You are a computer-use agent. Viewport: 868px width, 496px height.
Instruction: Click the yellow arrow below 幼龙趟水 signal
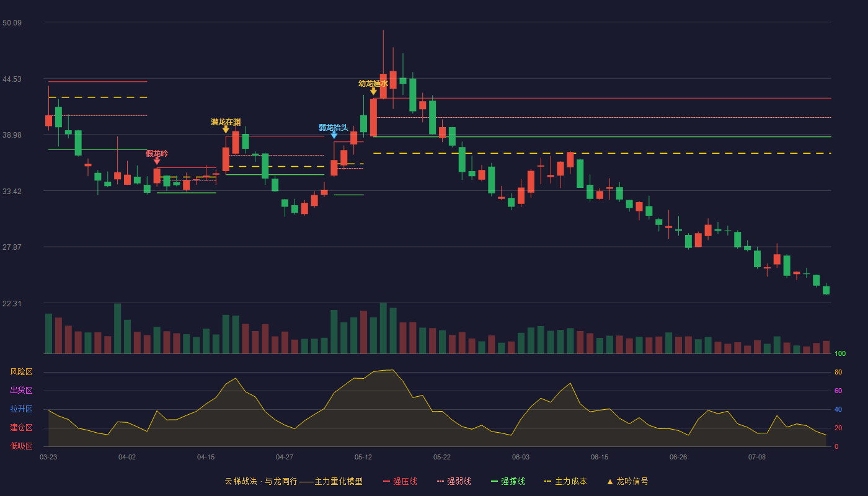tap(373, 91)
